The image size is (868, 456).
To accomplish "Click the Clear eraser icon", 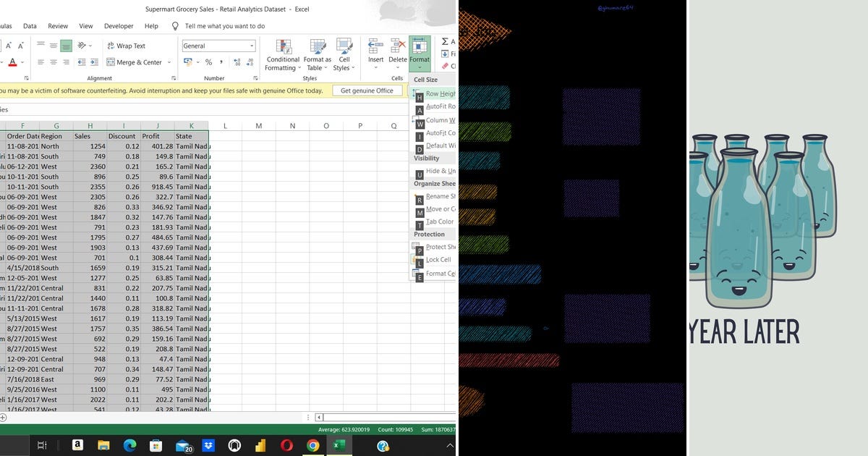I will coord(446,66).
